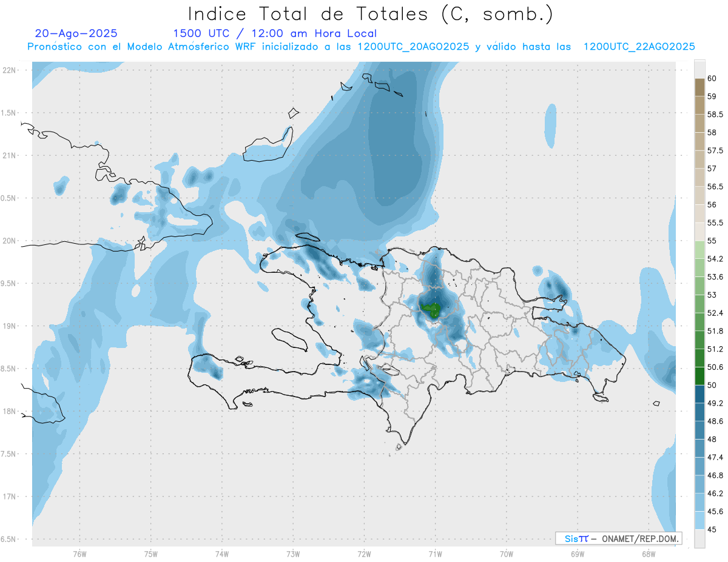Viewport: 728px width, 562px height.
Task: Click the "1500 UTC / 12:00 am Hora Local" text
Action: tap(275, 34)
